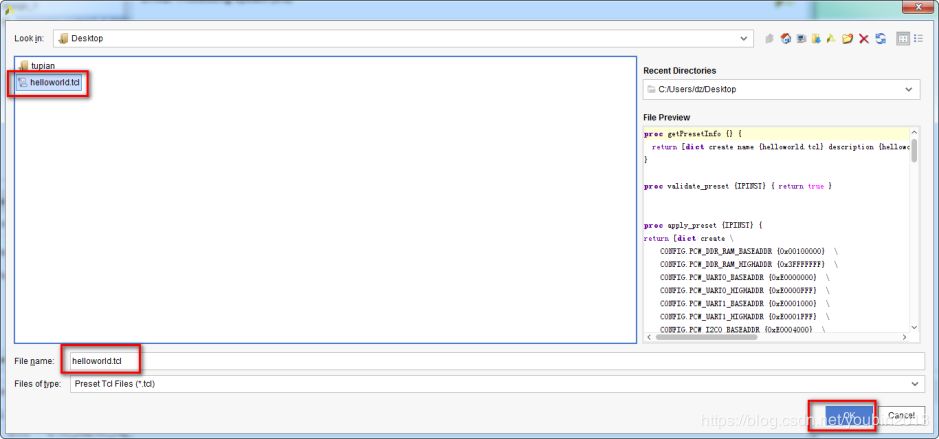
Task: Click the yellow folder with blue person icon
Action: click(x=816, y=38)
